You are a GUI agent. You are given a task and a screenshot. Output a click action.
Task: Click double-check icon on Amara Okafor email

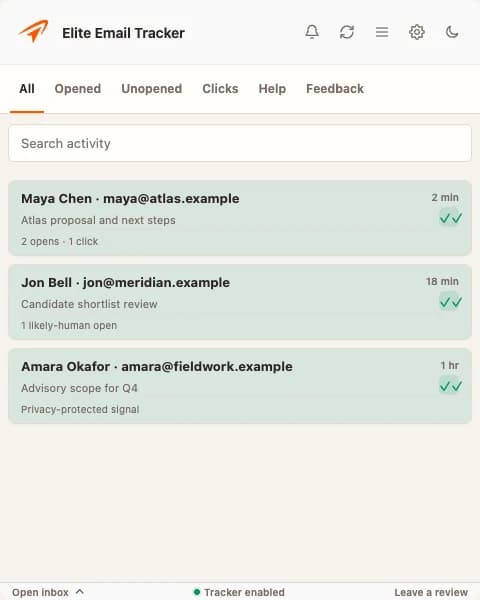(451, 386)
